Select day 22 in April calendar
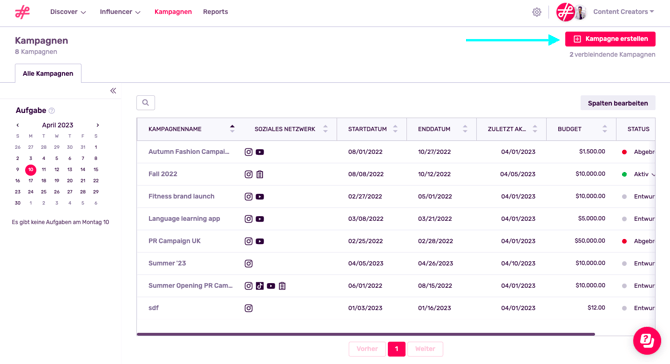Screen dimensions: 670x364 [96, 181]
